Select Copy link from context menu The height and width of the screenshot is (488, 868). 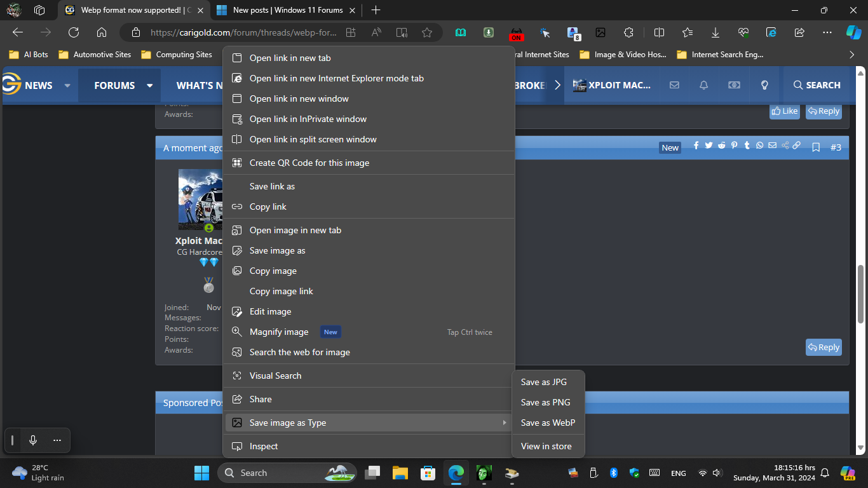[369, 207]
